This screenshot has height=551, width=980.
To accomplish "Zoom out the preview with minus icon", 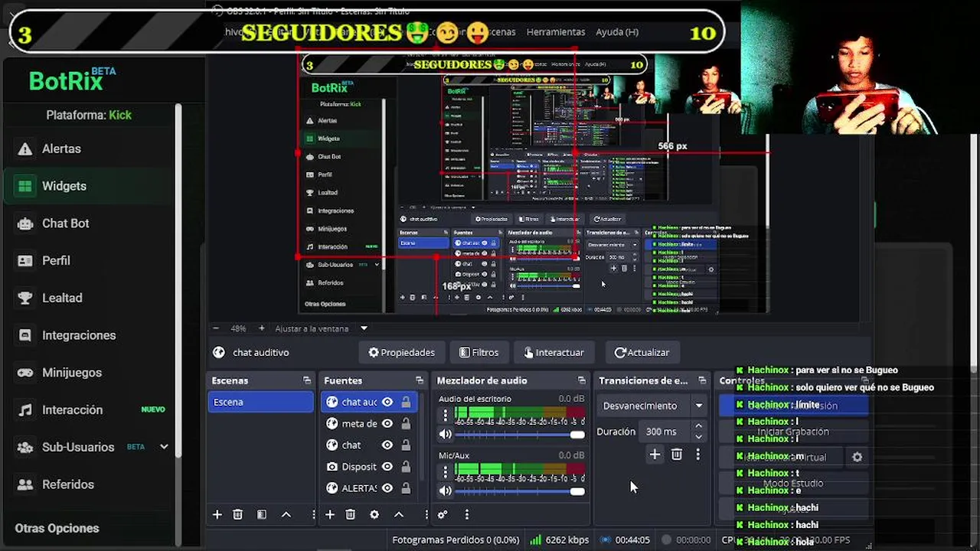I will [216, 328].
